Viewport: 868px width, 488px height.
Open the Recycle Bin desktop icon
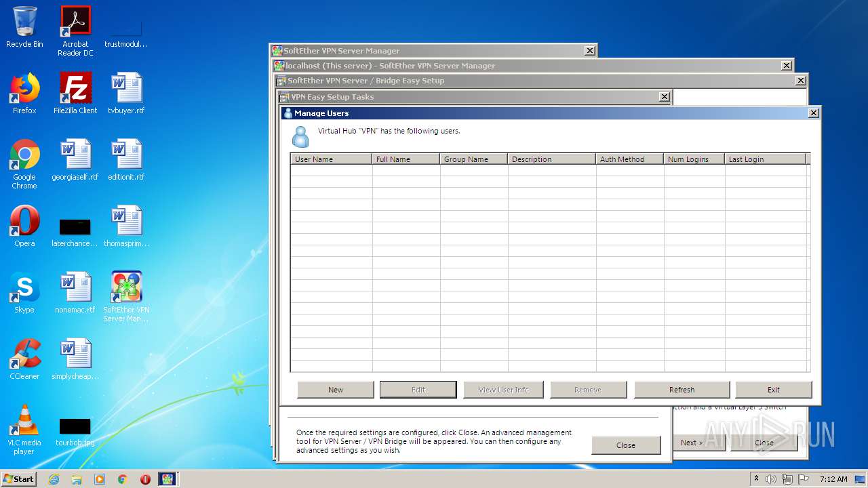(24, 28)
